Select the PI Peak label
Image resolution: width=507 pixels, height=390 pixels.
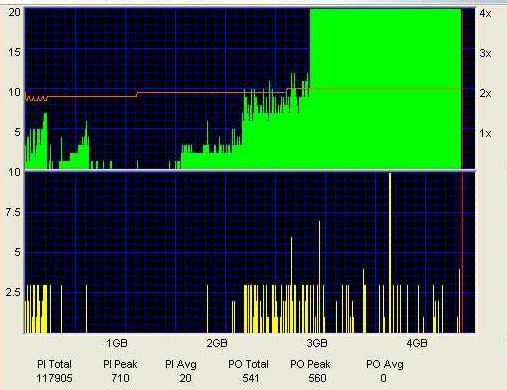click(120, 364)
